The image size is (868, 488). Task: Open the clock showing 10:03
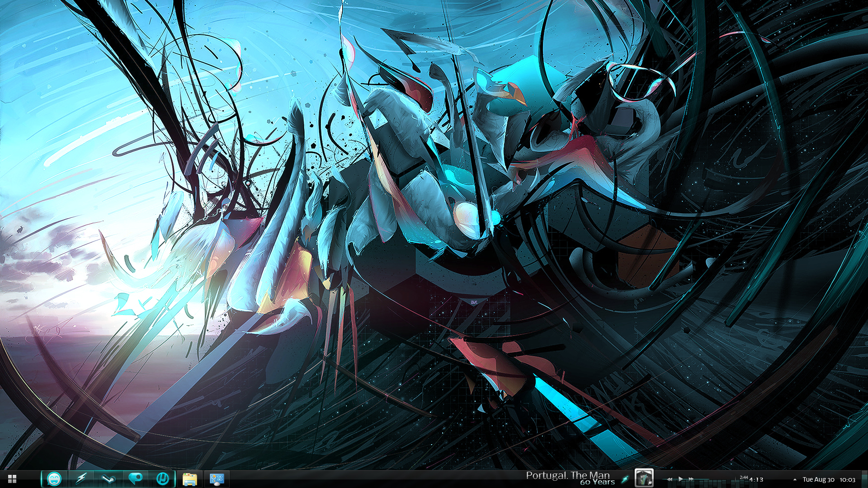848,479
